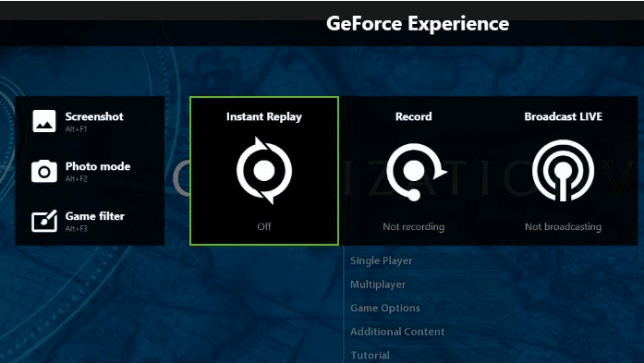The width and height of the screenshot is (644, 363).
Task: Click the Broadcast LIVE heading
Action: click(x=563, y=116)
